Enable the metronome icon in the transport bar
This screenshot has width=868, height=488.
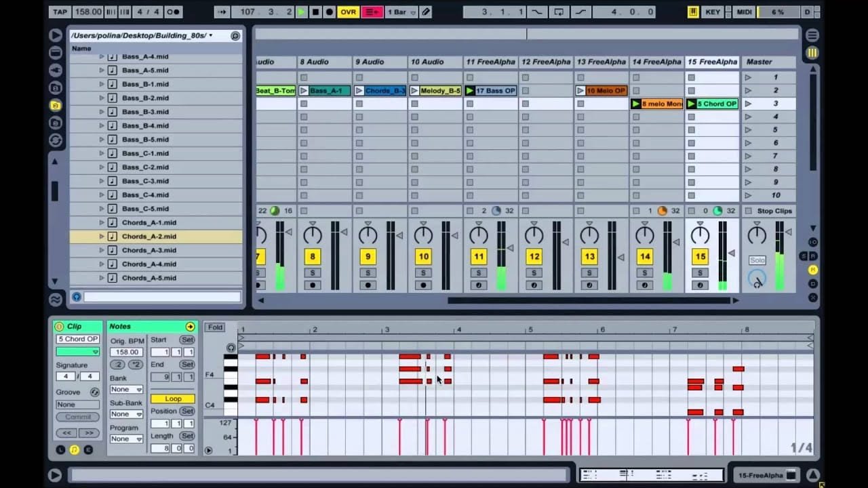coord(174,12)
